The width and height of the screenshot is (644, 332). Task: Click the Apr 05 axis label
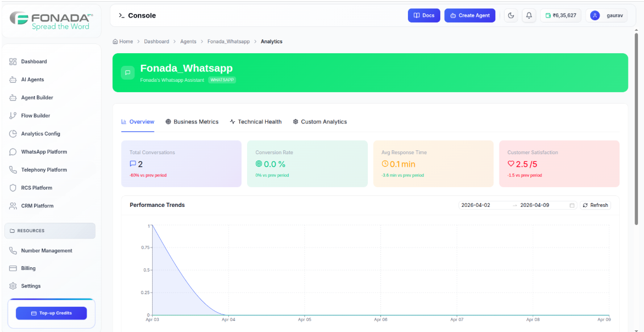(x=305, y=319)
